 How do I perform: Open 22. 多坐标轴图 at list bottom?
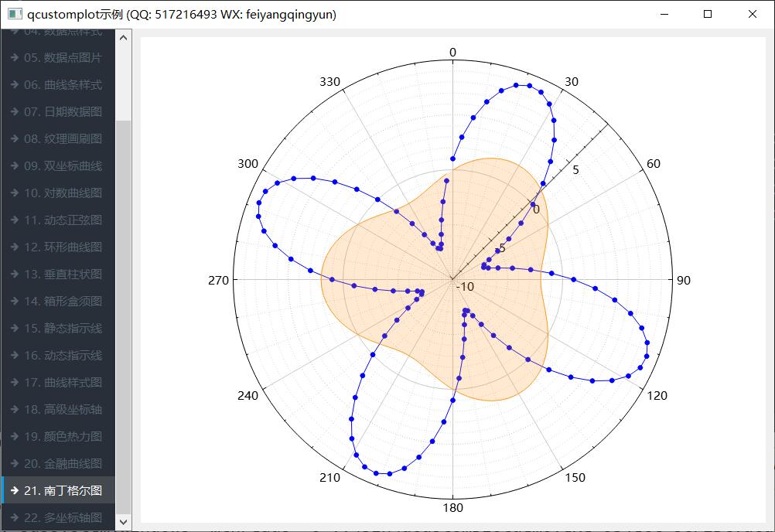(62, 517)
